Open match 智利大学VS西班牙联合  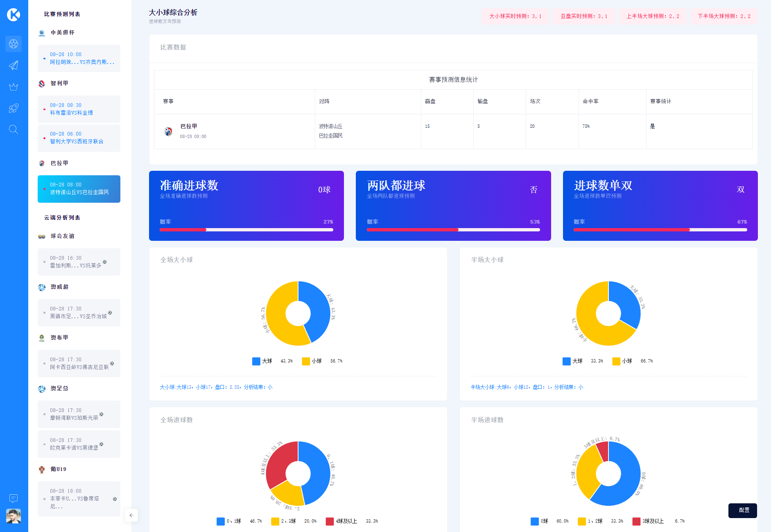click(79, 138)
